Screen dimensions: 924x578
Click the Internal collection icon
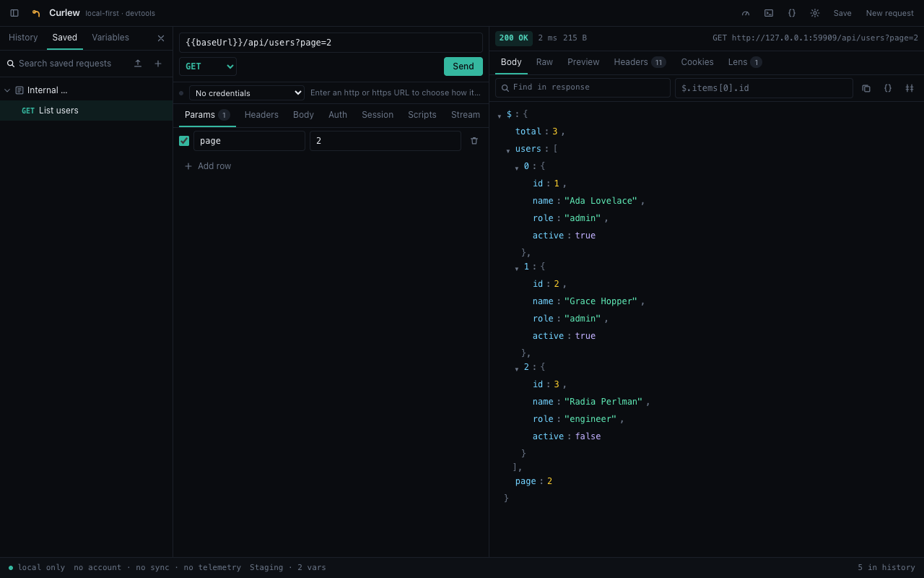[x=19, y=90]
